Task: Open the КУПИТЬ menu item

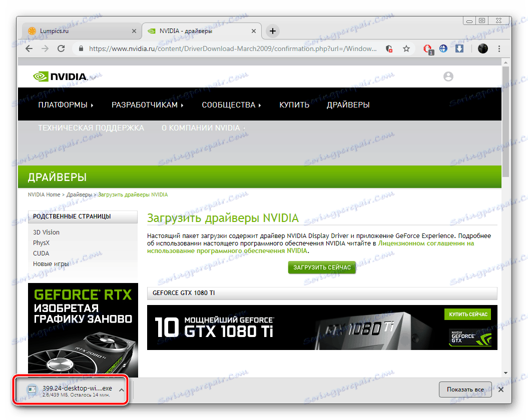Action: pyautogui.click(x=294, y=105)
